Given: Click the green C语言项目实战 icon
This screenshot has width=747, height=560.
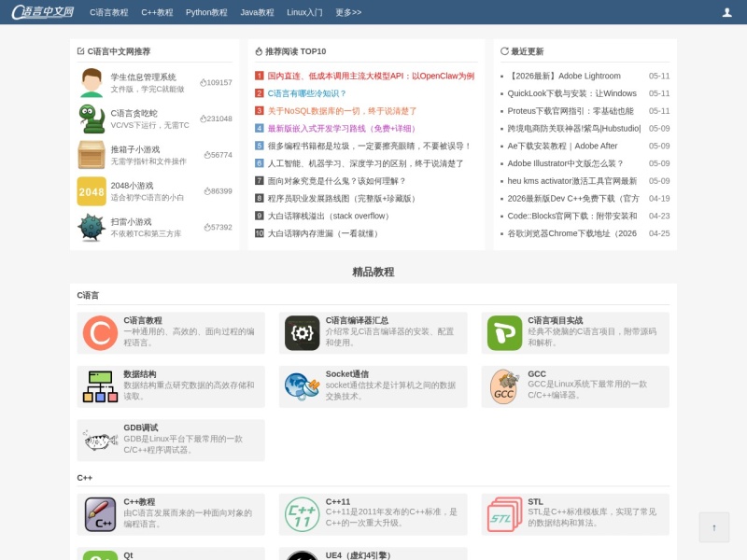Looking at the screenshot, I should click(504, 333).
